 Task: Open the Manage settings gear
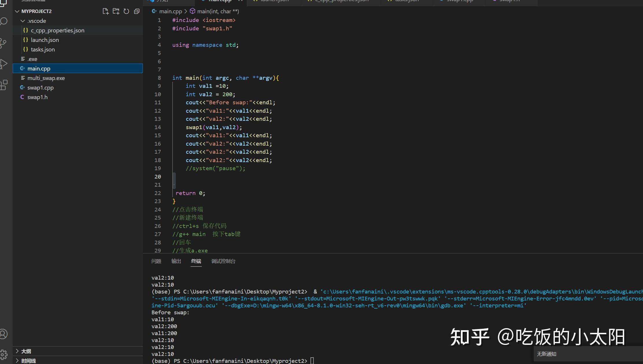coord(3,354)
